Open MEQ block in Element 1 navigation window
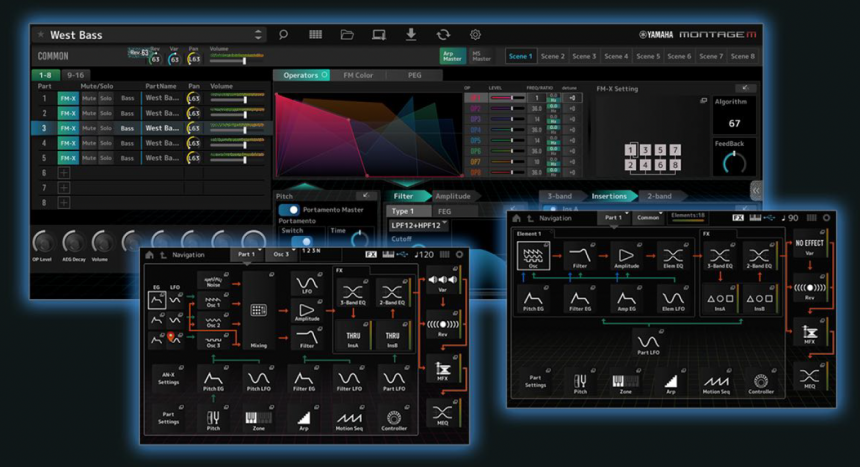 pyautogui.click(x=810, y=377)
